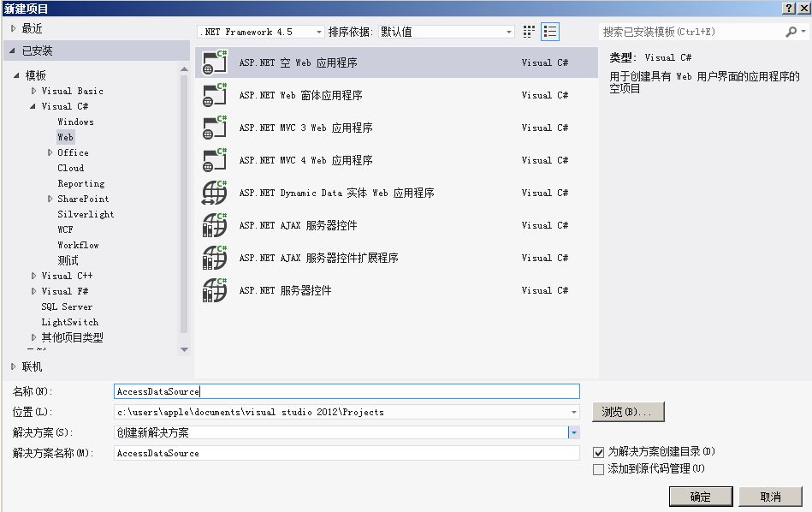Expand the Visual C++ node
Screen dimensions: 812x512
click(x=33, y=276)
